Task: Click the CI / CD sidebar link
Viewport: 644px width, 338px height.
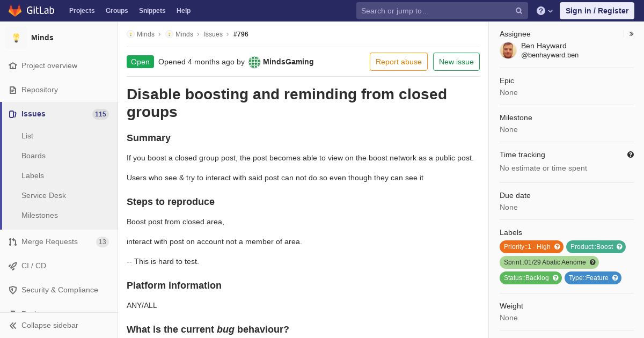Action: (x=34, y=266)
